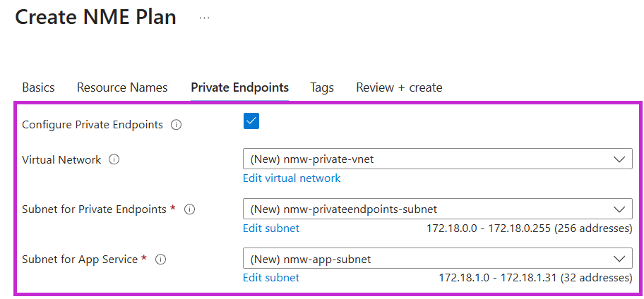Image resolution: width=644 pixels, height=299 pixels.
Task: Click the Edit virtual network link
Action: tap(292, 178)
